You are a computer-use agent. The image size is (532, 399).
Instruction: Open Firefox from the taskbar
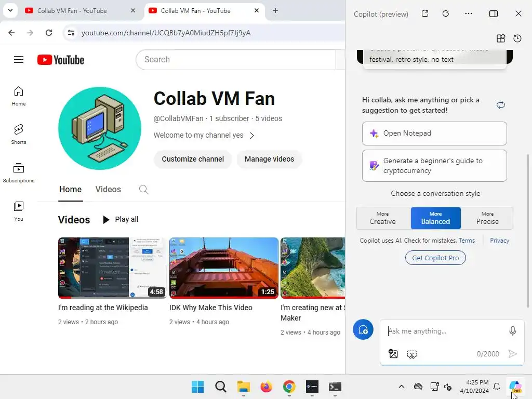(x=267, y=387)
